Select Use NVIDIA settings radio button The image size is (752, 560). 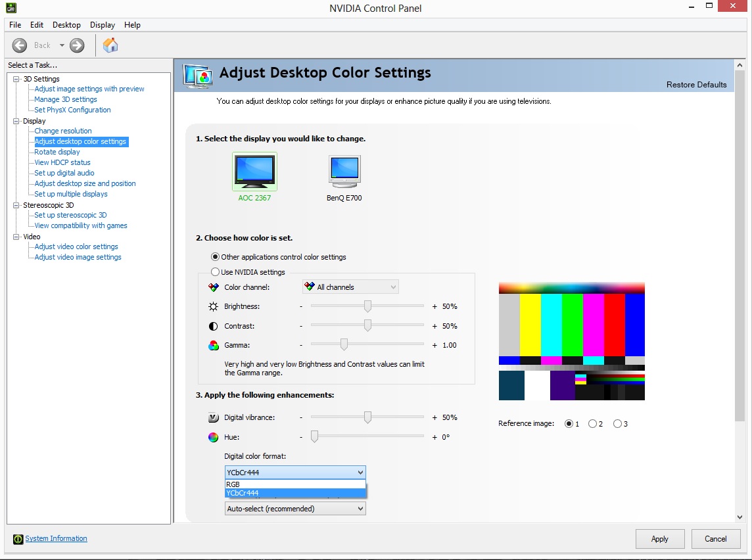[215, 272]
